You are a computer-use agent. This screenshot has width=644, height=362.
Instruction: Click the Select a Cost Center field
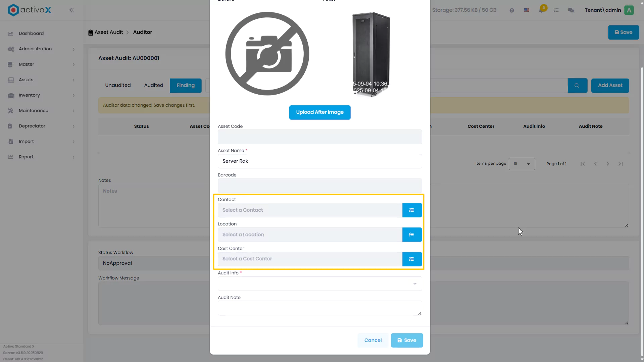point(310,259)
